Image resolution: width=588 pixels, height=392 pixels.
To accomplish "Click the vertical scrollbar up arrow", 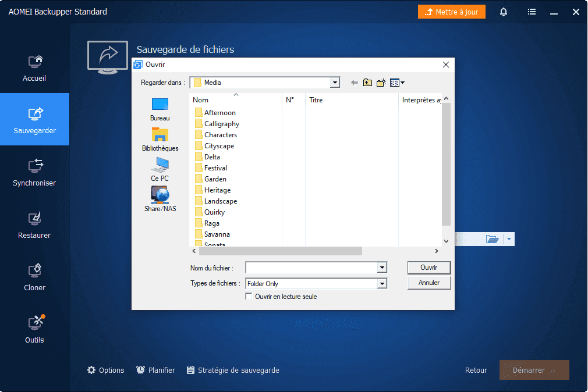I will pyautogui.click(x=446, y=98).
